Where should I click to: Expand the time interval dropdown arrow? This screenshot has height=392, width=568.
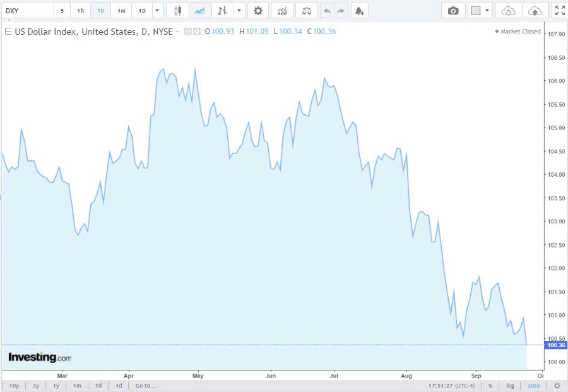click(x=157, y=11)
